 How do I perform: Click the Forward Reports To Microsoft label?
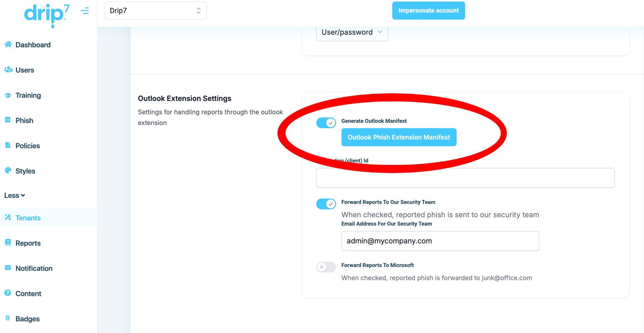[x=377, y=265]
